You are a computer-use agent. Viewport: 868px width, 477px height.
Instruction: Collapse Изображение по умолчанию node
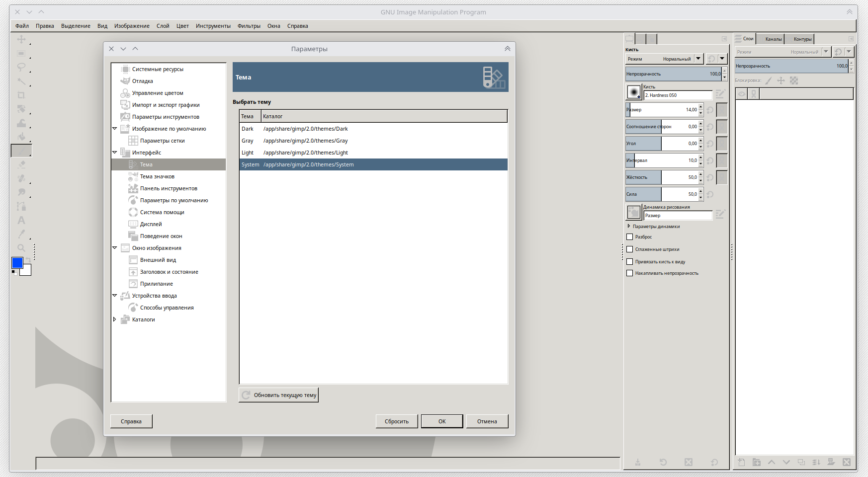(x=115, y=129)
